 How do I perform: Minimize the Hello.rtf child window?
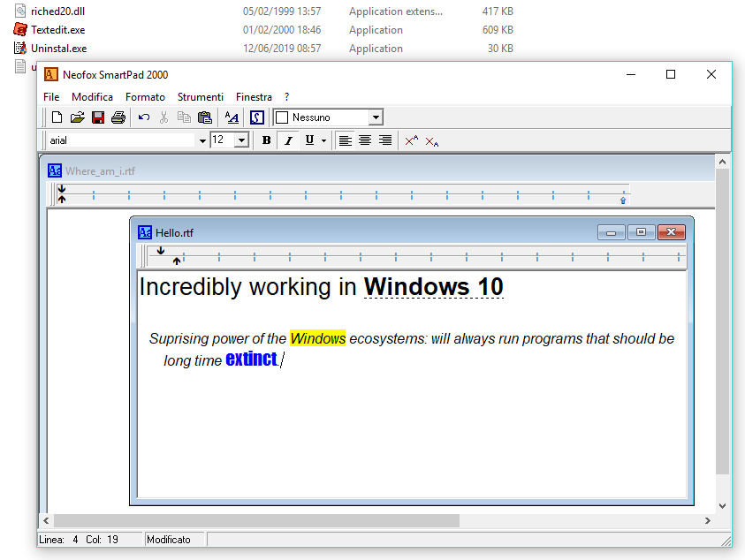[612, 232]
